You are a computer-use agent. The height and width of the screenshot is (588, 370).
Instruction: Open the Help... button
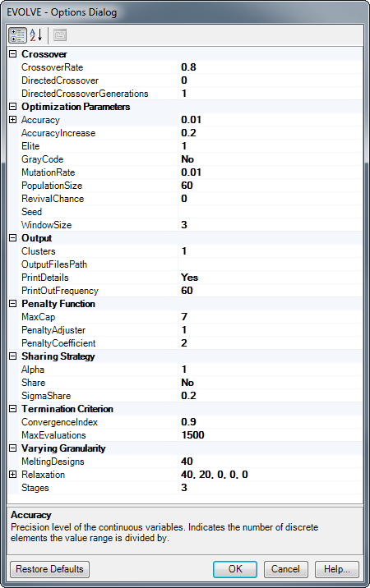337,569
